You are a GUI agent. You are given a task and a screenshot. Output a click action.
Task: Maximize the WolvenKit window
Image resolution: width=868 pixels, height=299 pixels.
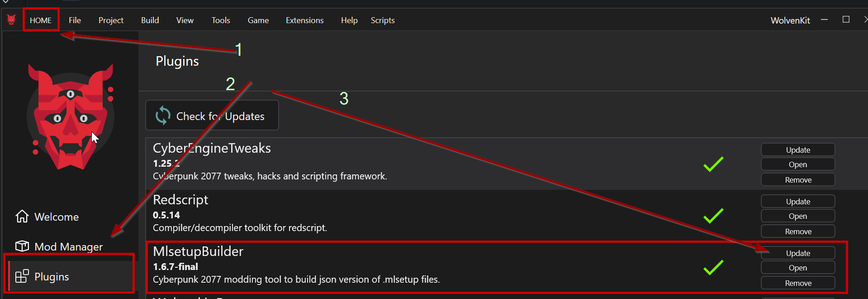click(846, 19)
